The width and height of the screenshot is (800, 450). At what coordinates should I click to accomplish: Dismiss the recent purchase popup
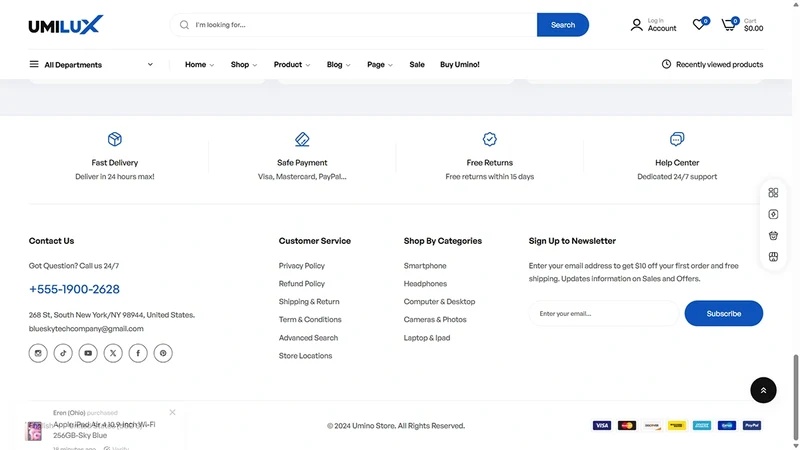click(x=172, y=412)
